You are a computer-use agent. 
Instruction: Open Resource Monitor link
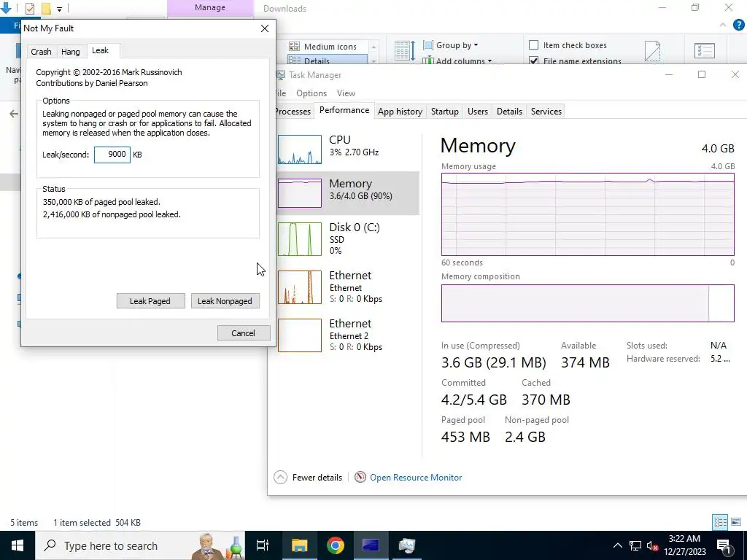tap(415, 477)
